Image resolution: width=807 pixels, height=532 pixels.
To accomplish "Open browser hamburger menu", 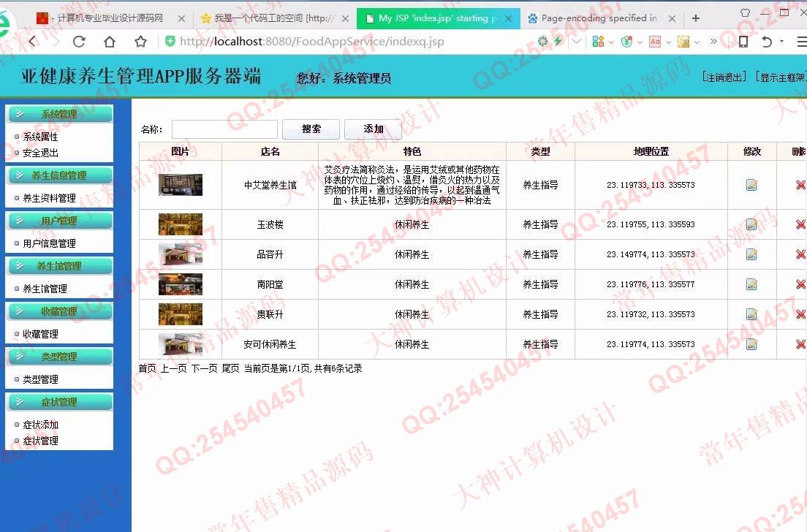I will 802,42.
